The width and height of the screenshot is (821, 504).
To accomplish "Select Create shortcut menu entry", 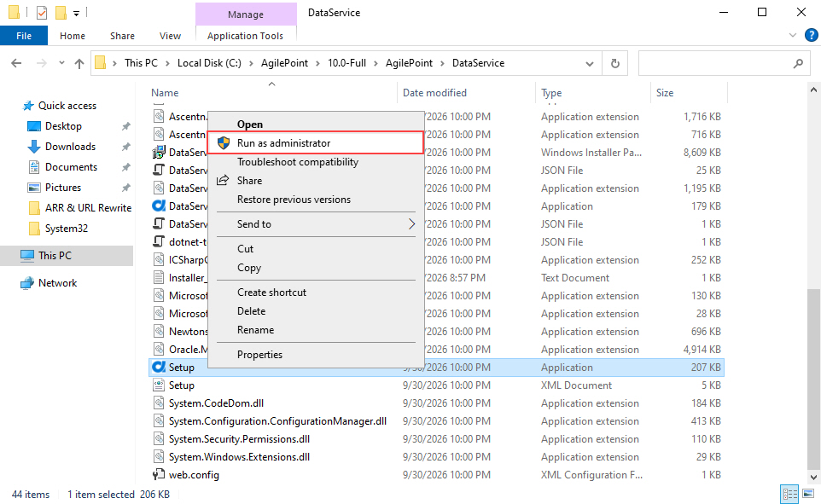I will 315,292.
